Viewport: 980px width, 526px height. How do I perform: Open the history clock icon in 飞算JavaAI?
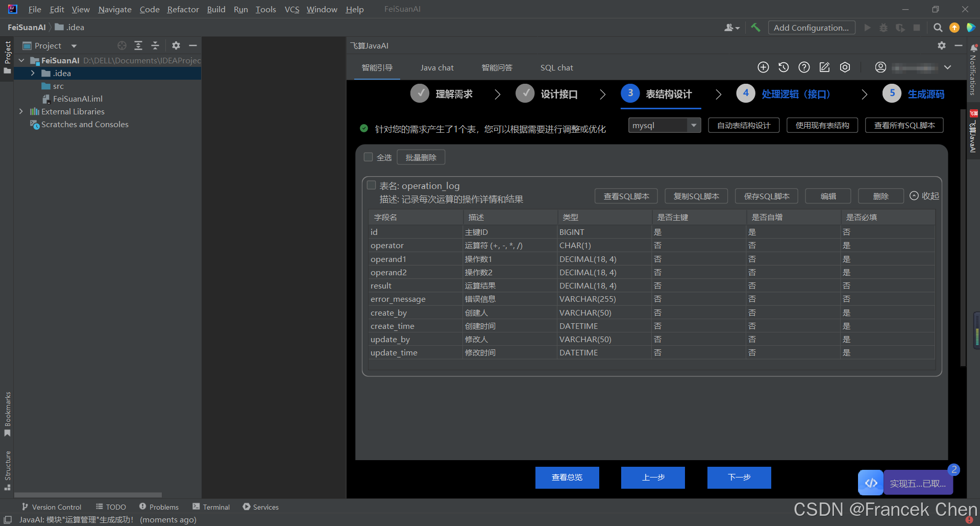[783, 67]
